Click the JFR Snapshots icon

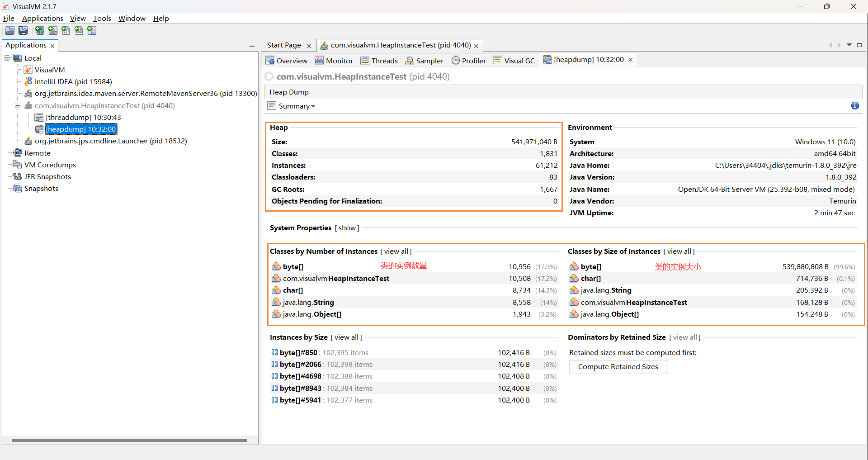(x=18, y=176)
